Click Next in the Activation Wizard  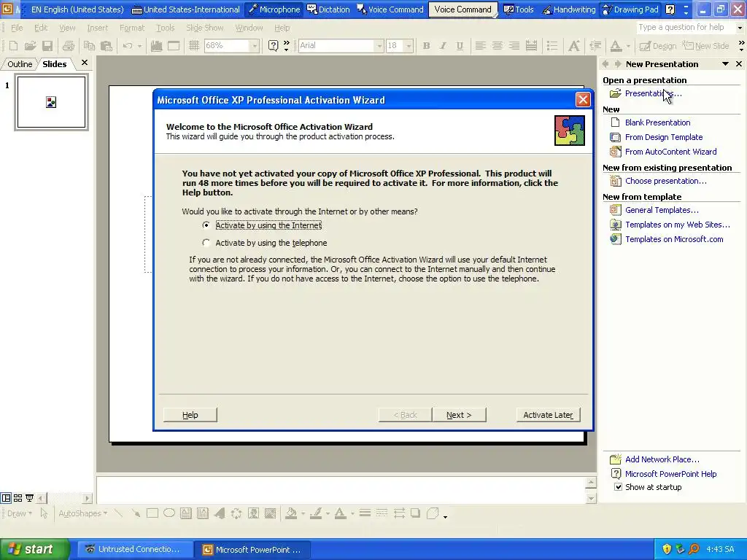pyautogui.click(x=459, y=415)
